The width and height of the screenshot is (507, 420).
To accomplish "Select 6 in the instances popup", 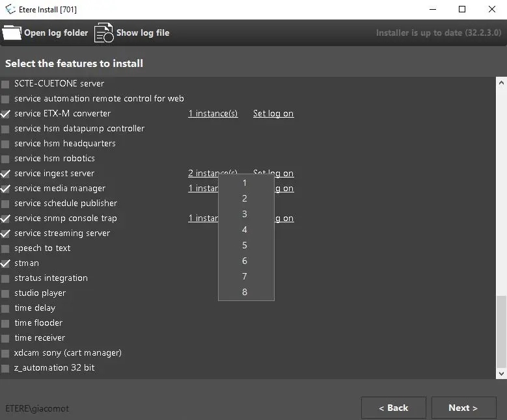I will click(245, 261).
